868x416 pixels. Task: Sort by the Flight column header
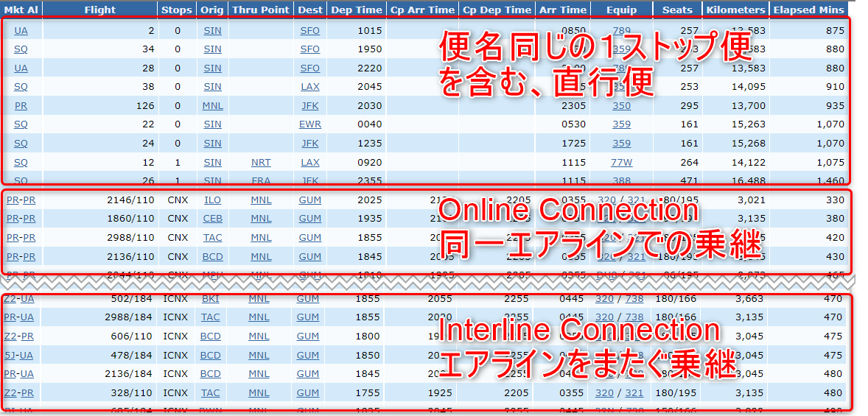coord(100,10)
